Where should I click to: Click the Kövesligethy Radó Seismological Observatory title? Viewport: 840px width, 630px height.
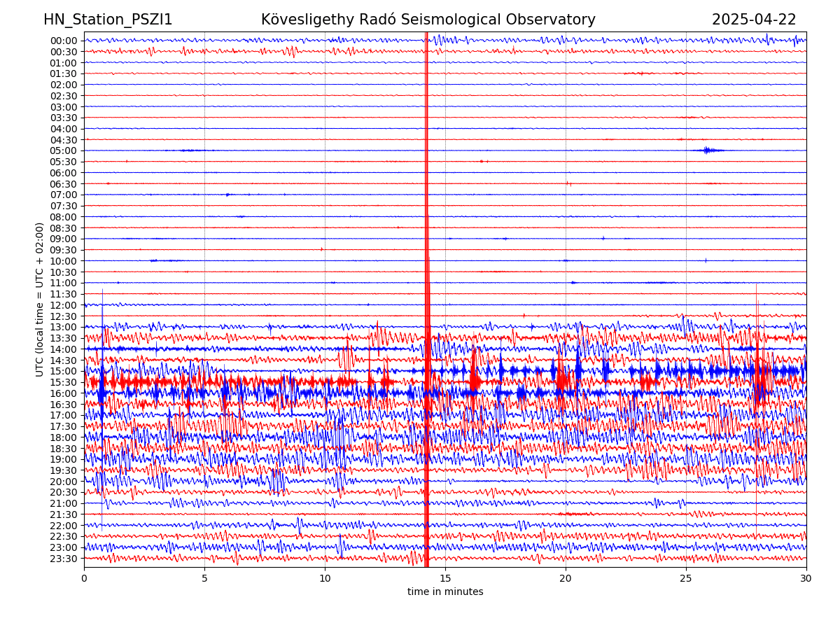[428, 20]
